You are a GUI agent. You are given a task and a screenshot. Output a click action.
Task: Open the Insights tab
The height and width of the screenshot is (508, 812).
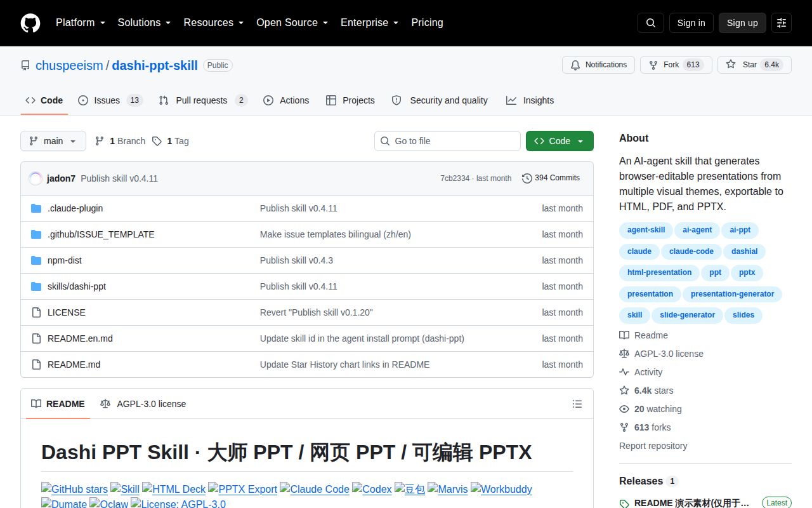[x=530, y=100]
